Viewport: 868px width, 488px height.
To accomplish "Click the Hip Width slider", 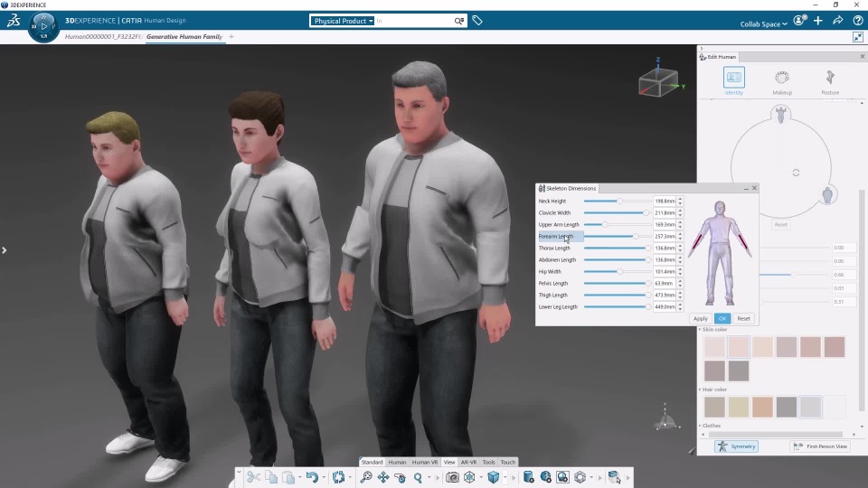I will point(618,272).
